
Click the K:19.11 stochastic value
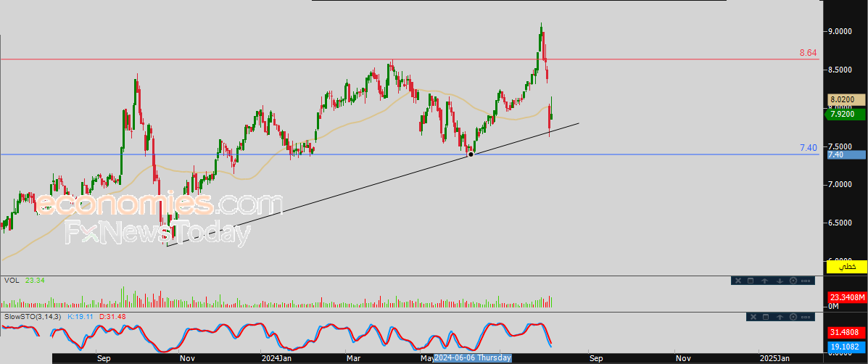80,316
